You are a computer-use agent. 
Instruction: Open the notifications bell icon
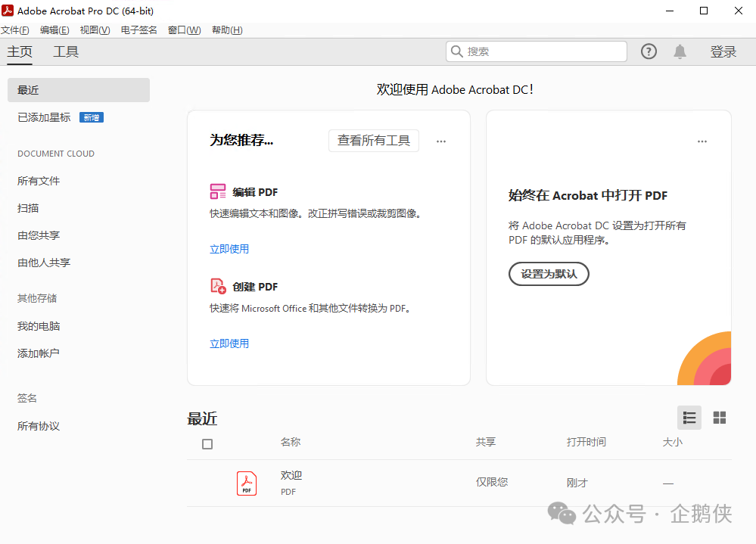coord(679,51)
